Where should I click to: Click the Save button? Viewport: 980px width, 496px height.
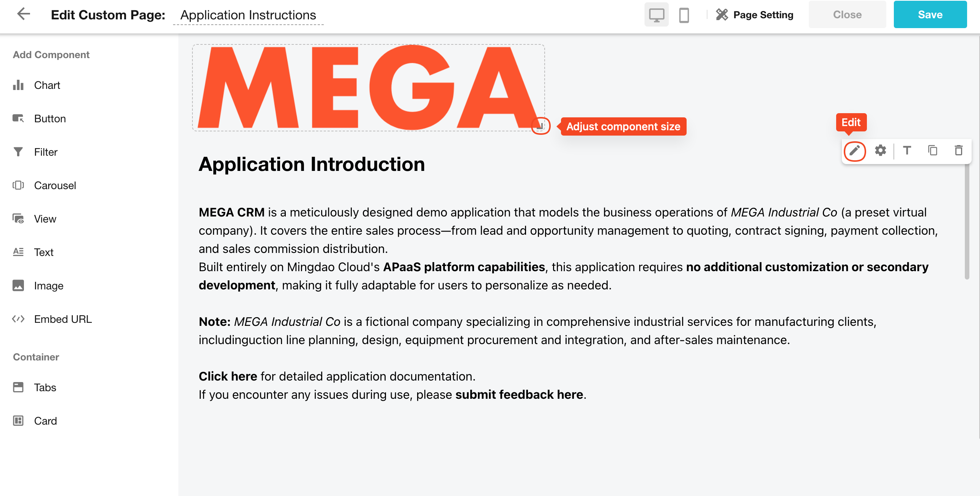(x=930, y=15)
